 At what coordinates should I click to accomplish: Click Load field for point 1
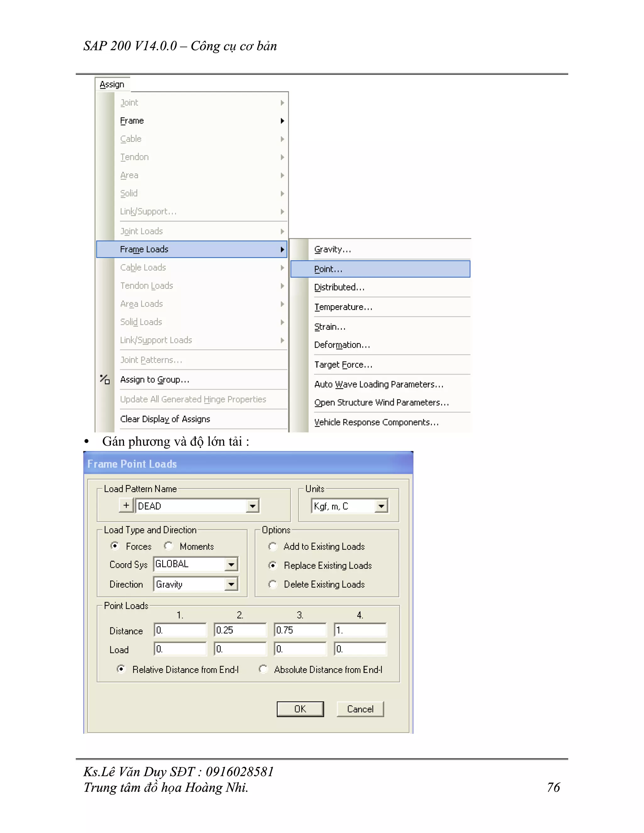click(x=180, y=649)
